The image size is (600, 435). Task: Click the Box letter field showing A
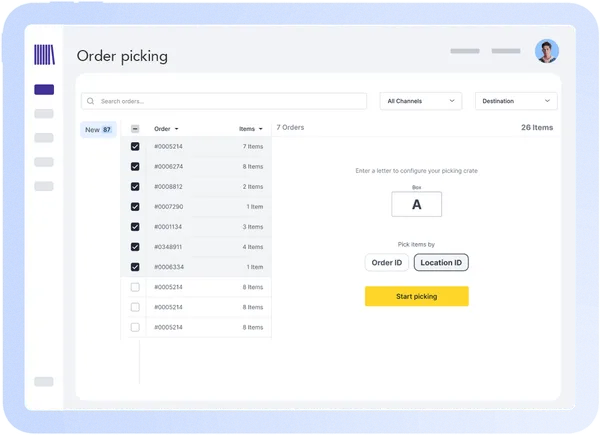417,204
